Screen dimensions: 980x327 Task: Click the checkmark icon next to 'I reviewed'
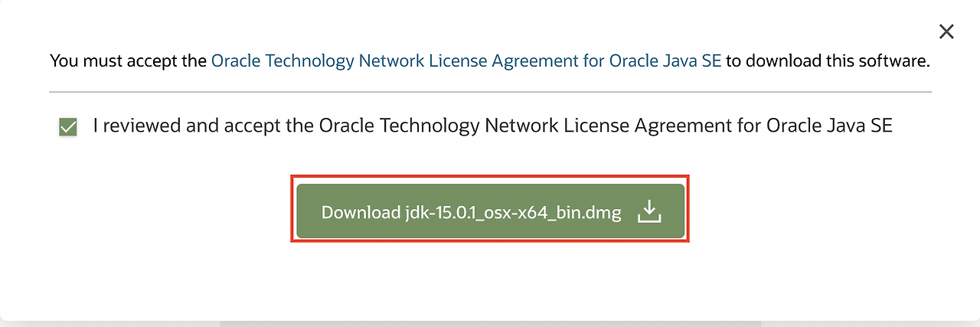pos(68,127)
